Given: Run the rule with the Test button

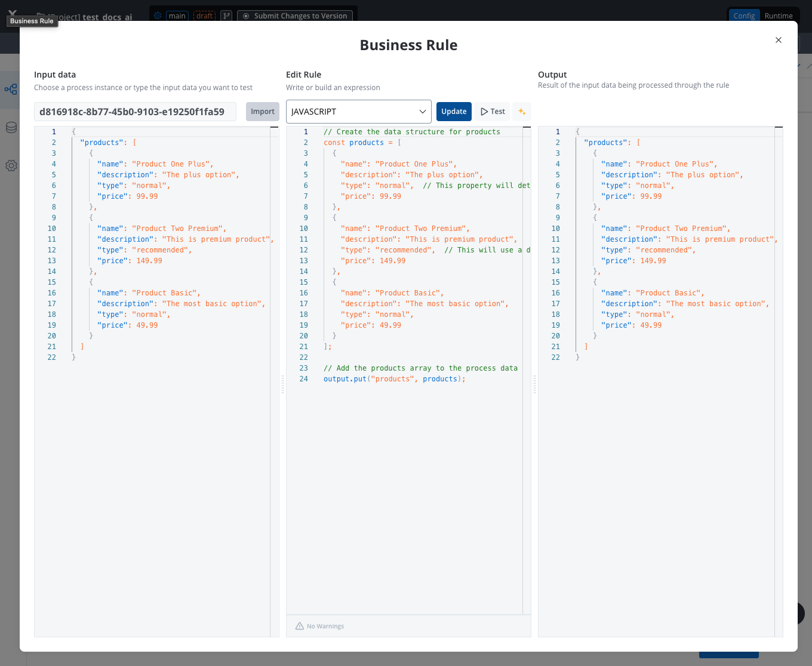Looking at the screenshot, I should [493, 112].
